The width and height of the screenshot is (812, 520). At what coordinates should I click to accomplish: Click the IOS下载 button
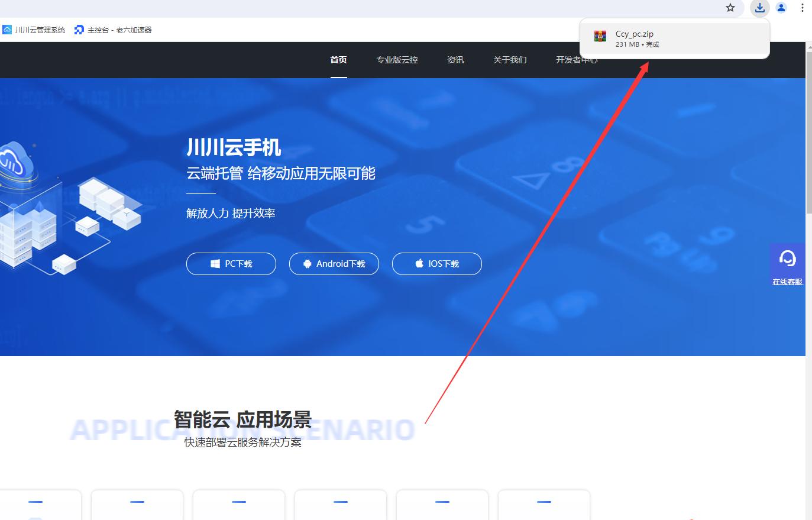pos(437,264)
